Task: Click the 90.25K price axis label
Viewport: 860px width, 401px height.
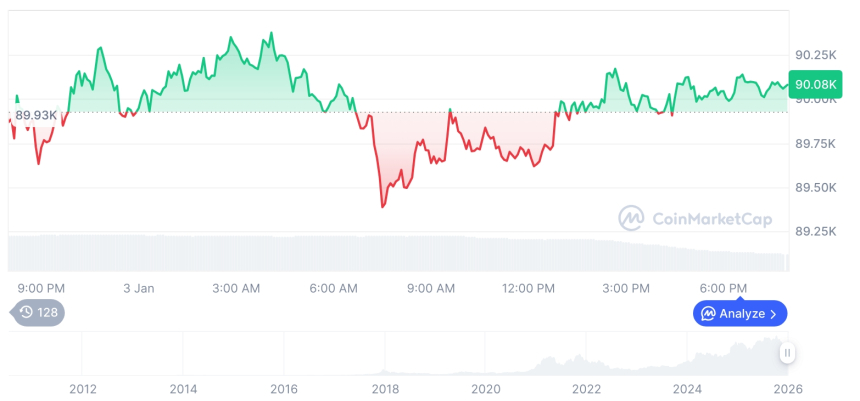Action: pyautogui.click(x=816, y=54)
